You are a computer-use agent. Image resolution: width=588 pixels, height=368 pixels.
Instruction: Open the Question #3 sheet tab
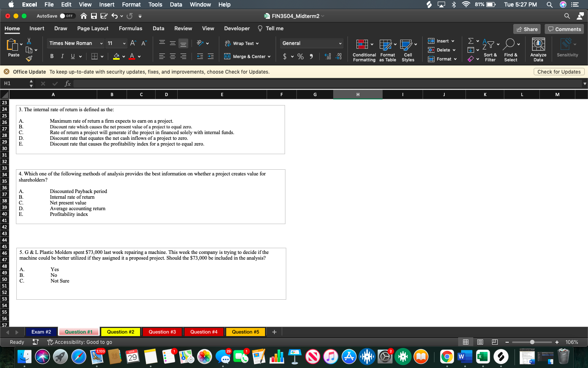162,332
